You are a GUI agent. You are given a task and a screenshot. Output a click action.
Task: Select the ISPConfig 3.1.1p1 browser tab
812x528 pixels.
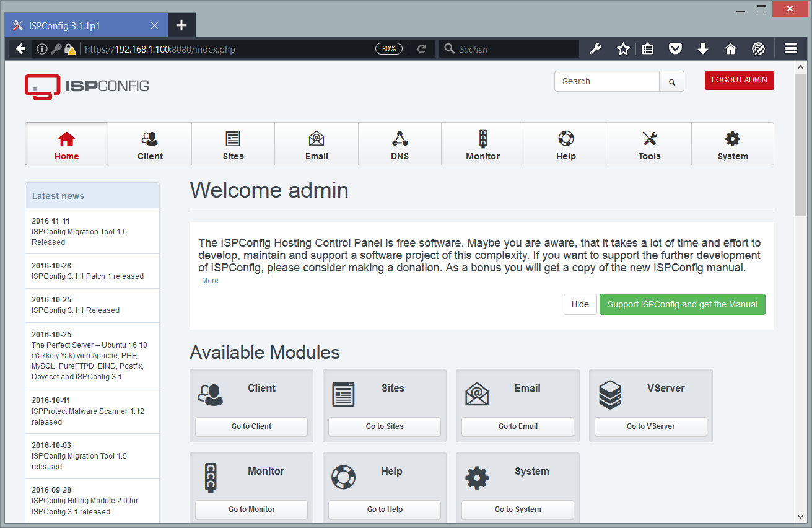point(86,25)
